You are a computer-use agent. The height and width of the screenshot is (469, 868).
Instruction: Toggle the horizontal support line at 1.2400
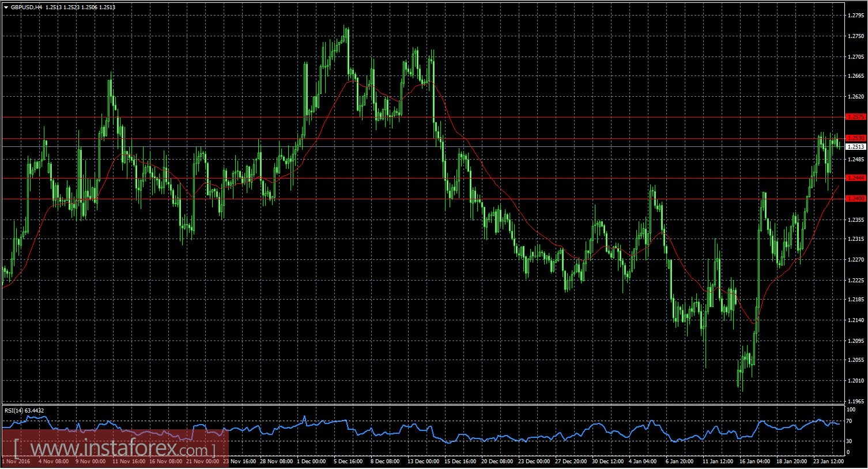[x=403, y=198]
